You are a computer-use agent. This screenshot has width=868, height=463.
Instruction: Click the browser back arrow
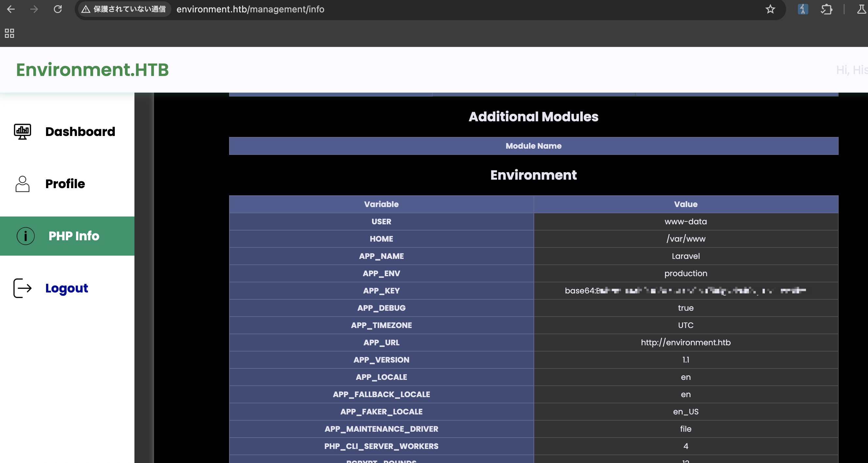coord(11,9)
